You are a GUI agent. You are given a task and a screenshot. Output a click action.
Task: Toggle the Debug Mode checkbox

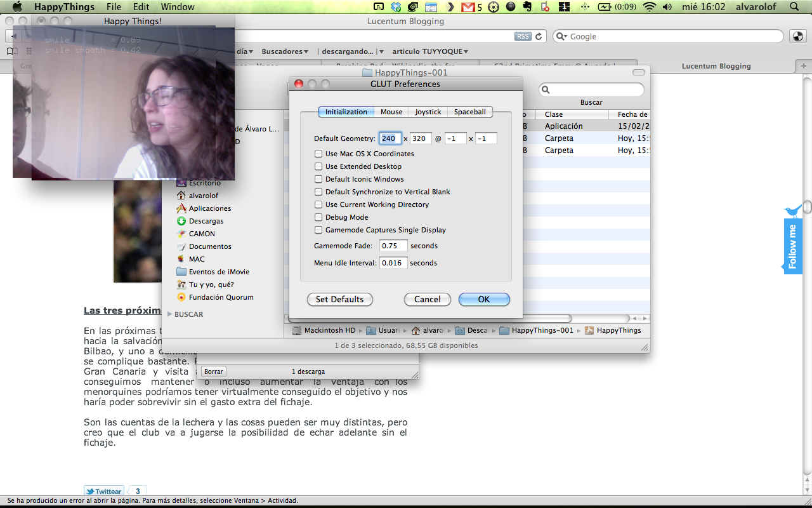(318, 217)
